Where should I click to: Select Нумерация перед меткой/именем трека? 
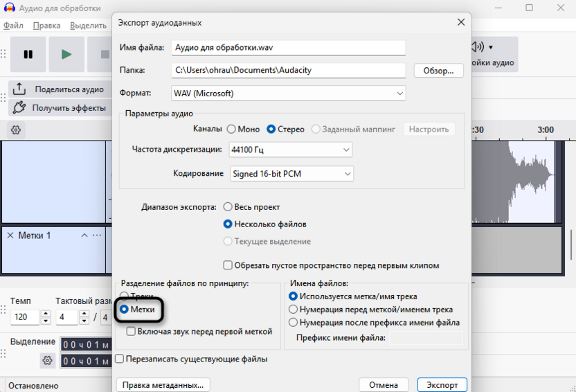point(293,310)
